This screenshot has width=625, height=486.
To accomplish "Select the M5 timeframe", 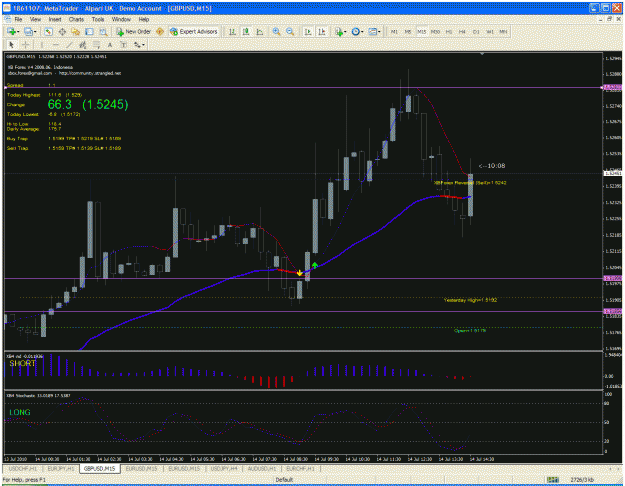I will point(408,31).
